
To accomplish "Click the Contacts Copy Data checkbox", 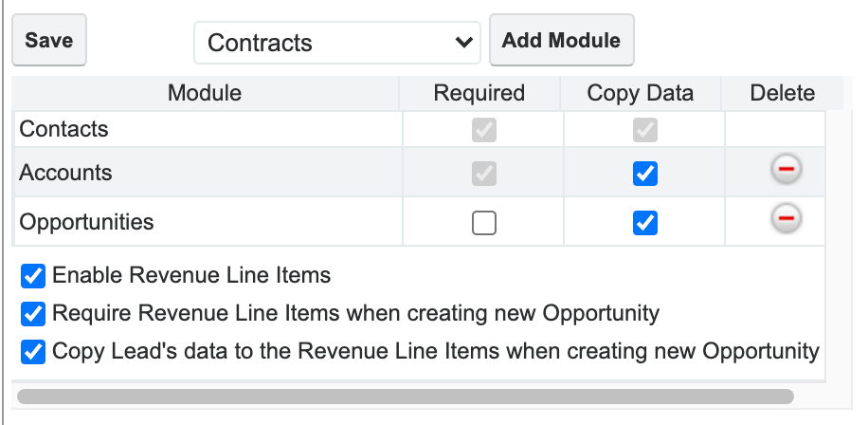I will [x=645, y=131].
